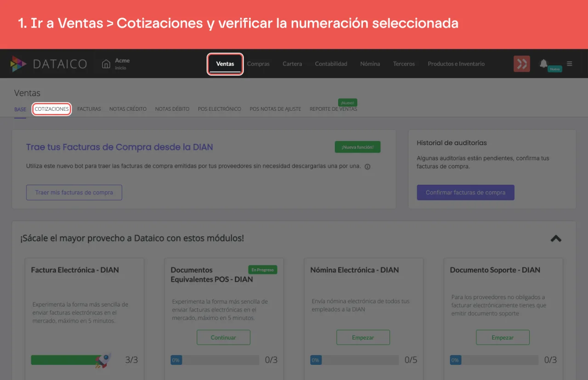Select the BASE tab
The height and width of the screenshot is (380, 588).
click(20, 109)
